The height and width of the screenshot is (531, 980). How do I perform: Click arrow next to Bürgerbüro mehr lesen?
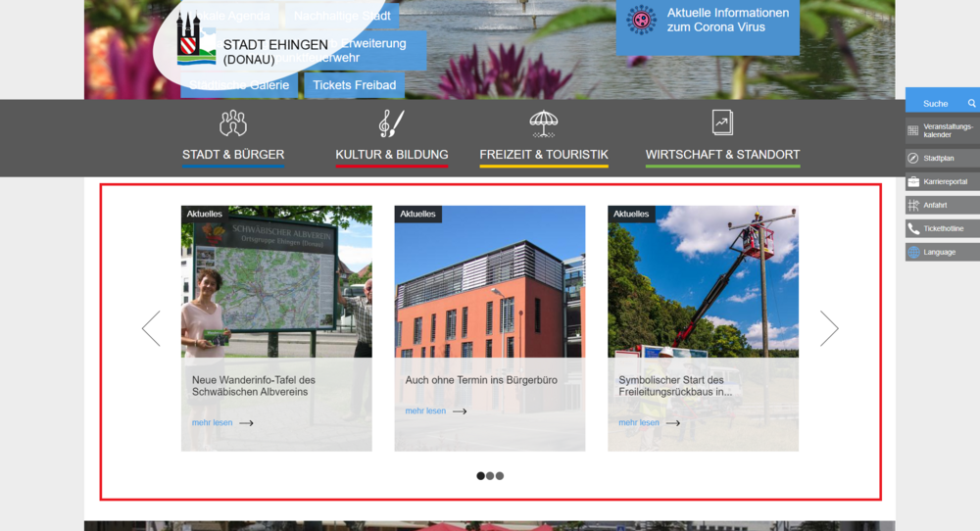[x=460, y=411]
